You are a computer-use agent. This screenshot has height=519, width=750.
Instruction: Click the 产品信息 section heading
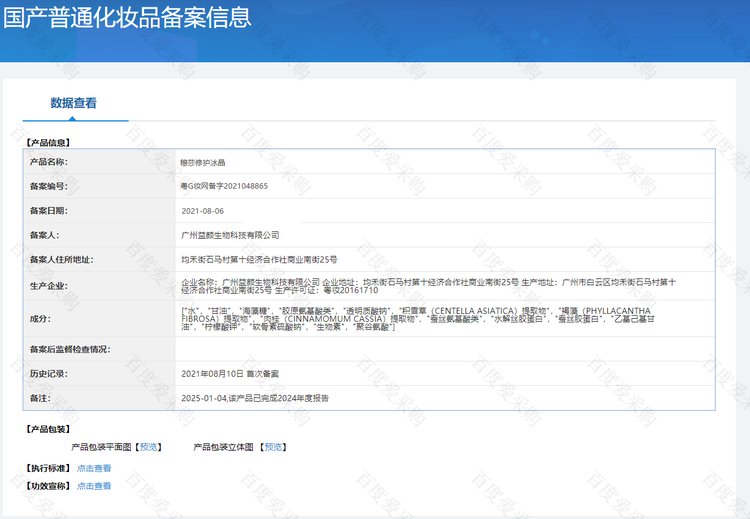[x=48, y=143]
